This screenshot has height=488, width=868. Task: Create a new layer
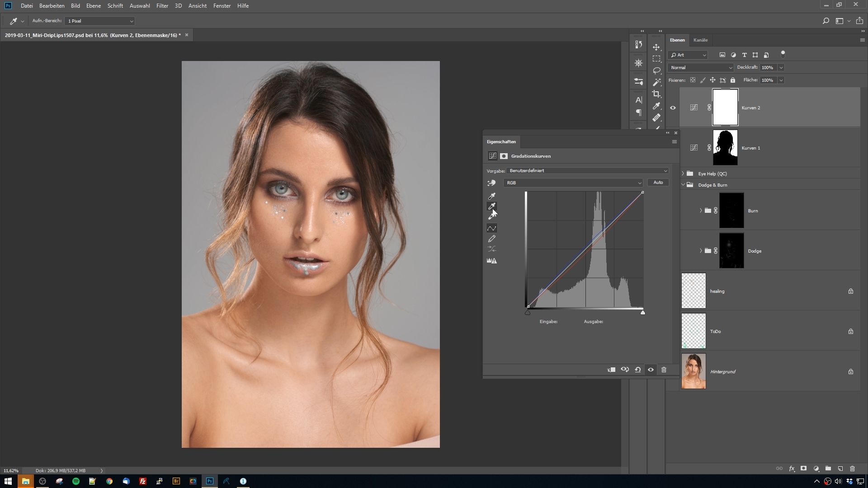coord(840,469)
